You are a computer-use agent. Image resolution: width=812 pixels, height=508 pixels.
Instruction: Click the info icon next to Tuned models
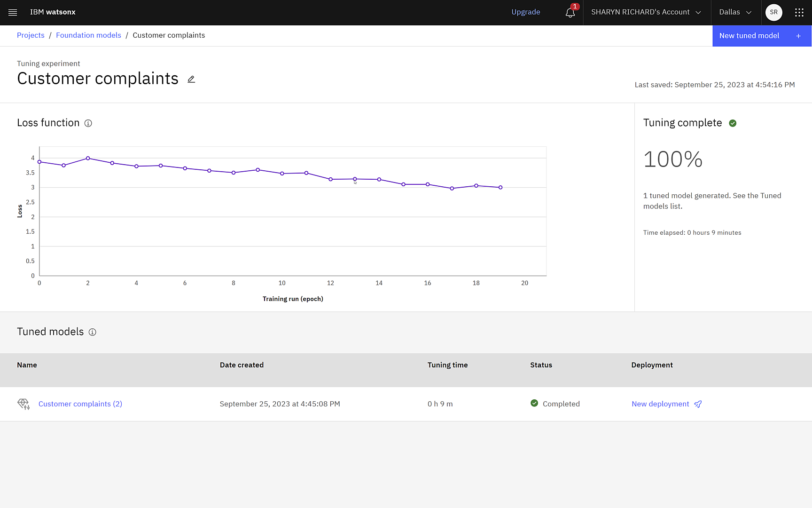pyautogui.click(x=92, y=332)
